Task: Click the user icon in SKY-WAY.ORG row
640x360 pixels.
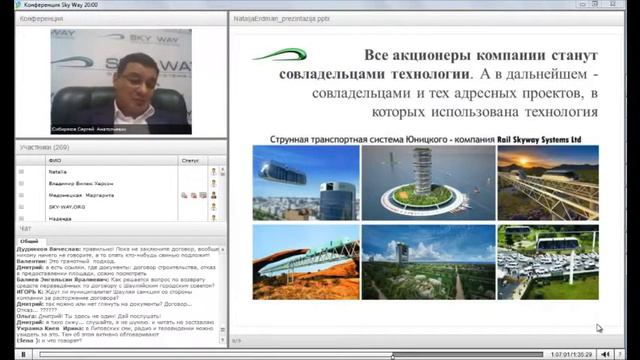Action: [213, 207]
